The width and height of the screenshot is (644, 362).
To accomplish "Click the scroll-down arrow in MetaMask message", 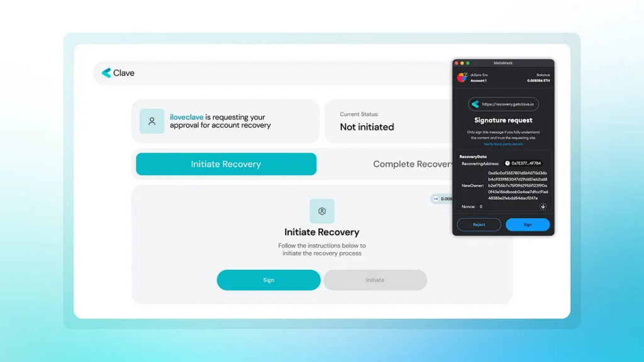I will [543, 206].
